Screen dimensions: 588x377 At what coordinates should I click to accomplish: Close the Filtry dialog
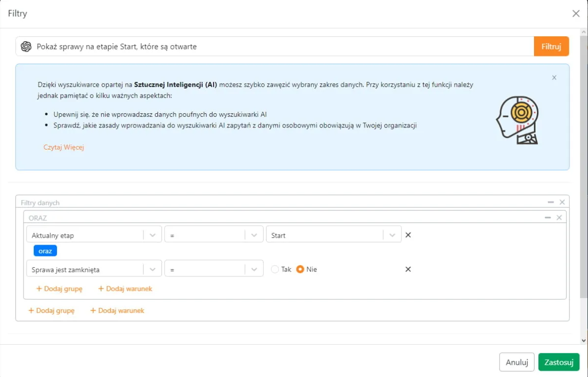click(x=576, y=13)
